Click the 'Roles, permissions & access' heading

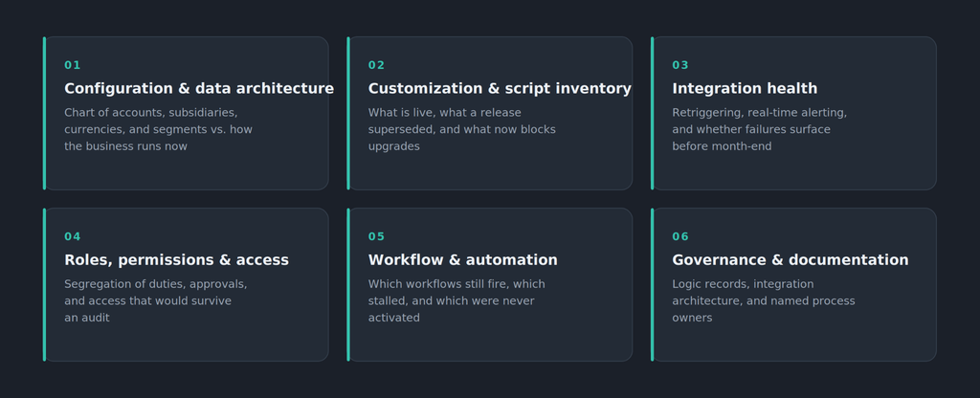click(x=176, y=260)
